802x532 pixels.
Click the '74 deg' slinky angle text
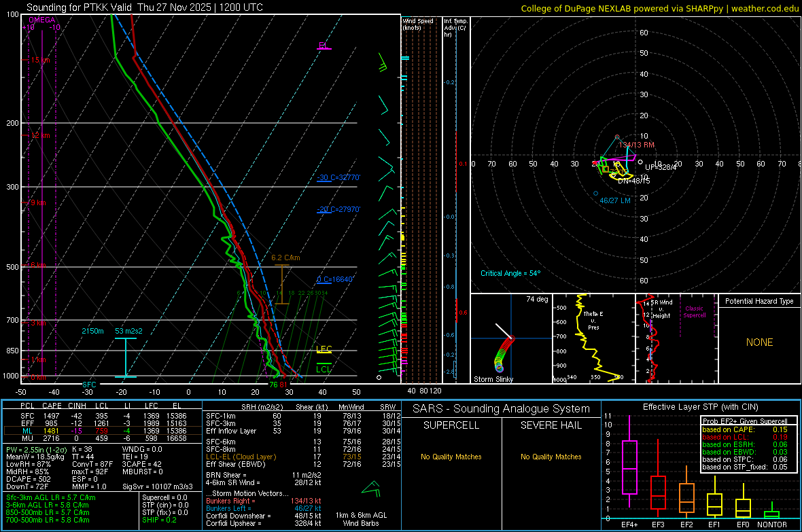(537, 299)
